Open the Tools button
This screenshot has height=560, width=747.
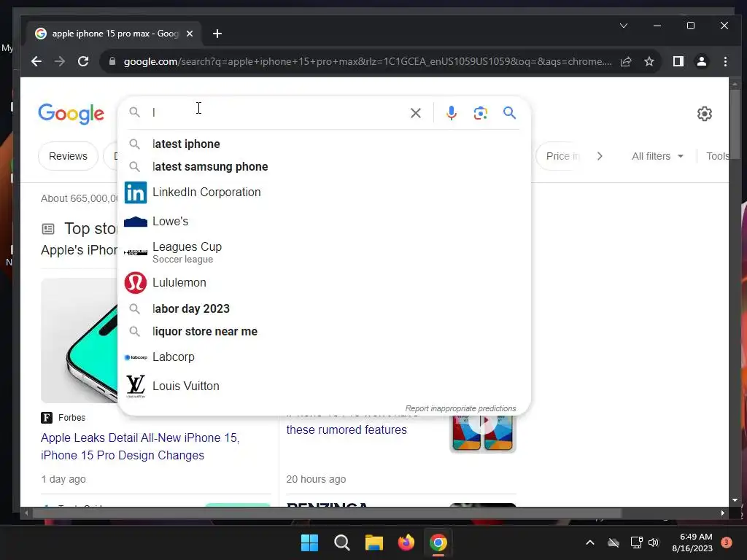tap(718, 156)
